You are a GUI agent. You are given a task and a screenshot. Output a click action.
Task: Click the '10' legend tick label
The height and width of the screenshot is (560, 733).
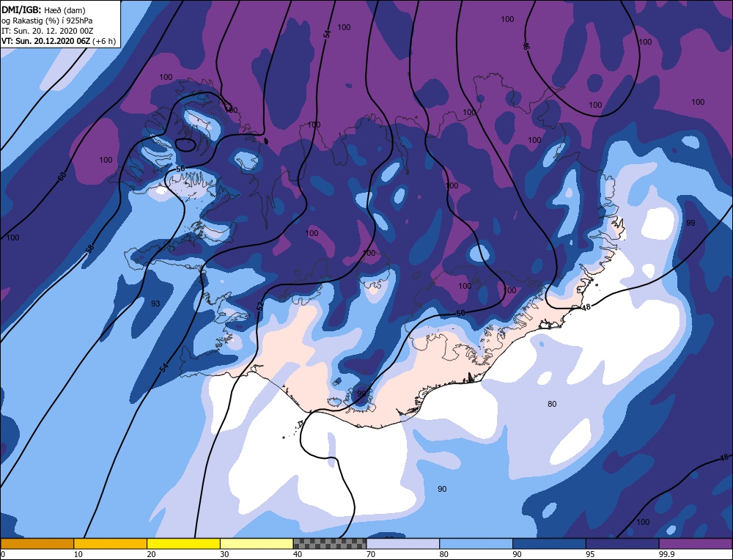(x=78, y=554)
